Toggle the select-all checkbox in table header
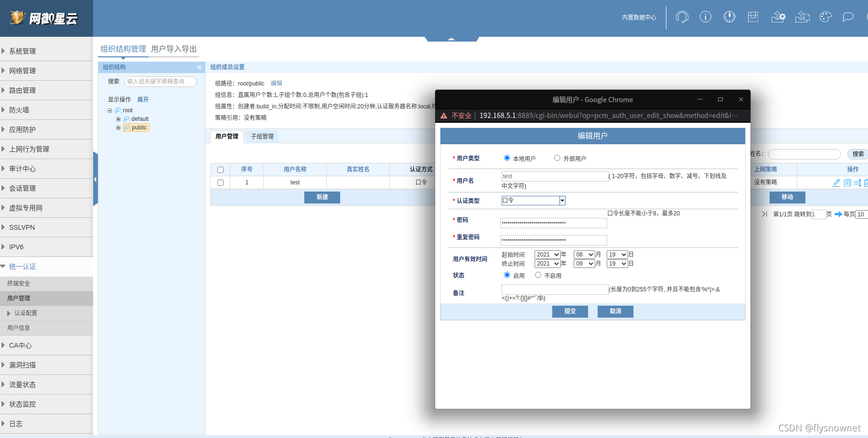868x438 pixels. [x=220, y=170]
